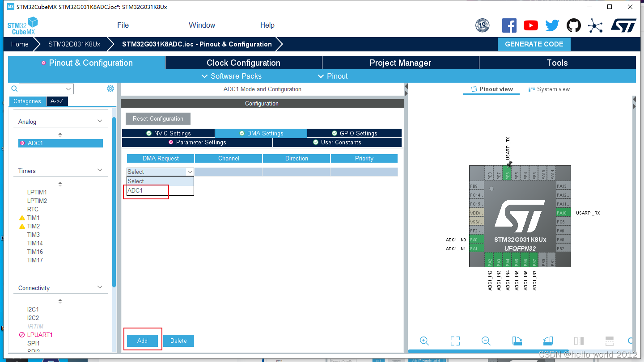The height and width of the screenshot is (362, 644).
Task: Click the peripheral search input field
Action: point(42,88)
